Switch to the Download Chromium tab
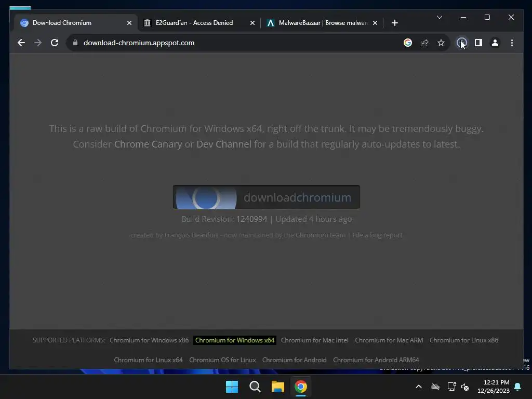This screenshot has height=399, width=532. 76,23
